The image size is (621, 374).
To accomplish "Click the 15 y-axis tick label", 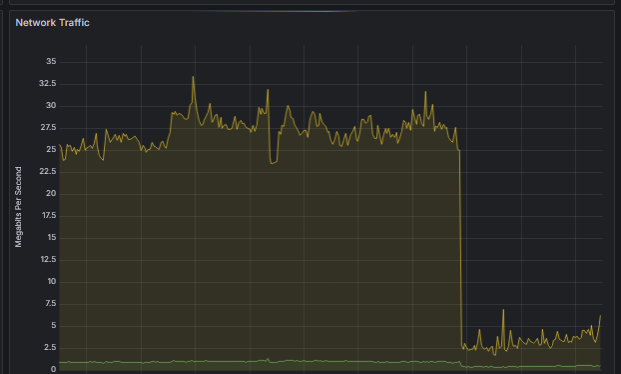I will (x=51, y=237).
